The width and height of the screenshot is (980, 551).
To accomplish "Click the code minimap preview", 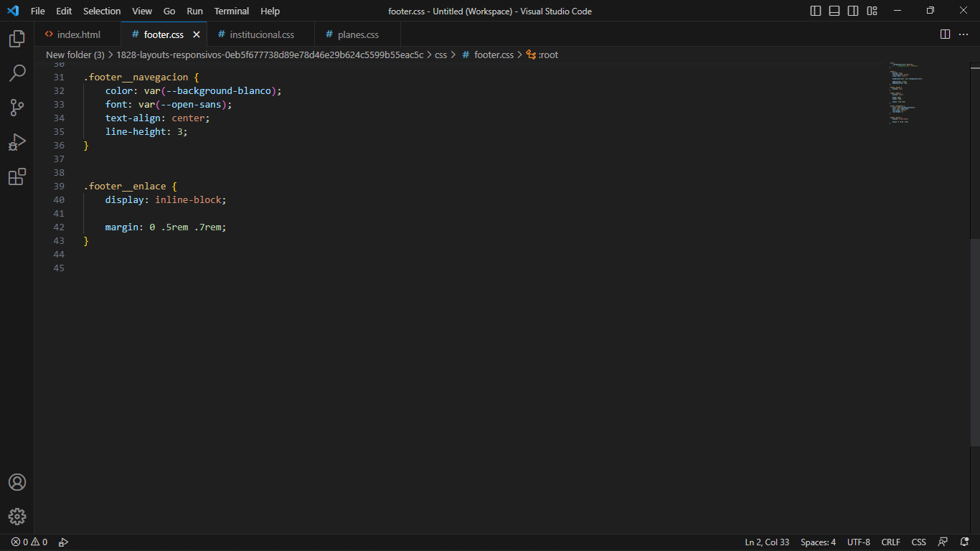I will click(905, 93).
